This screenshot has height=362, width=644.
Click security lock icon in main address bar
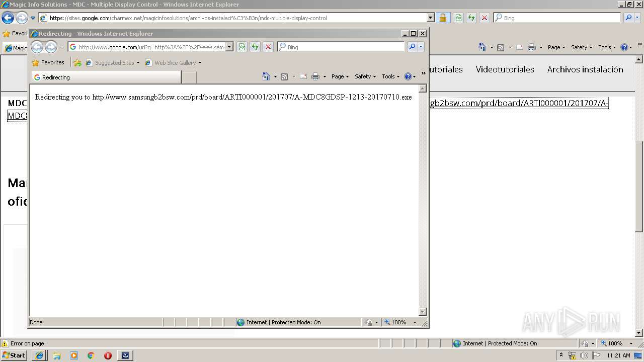[443, 18]
